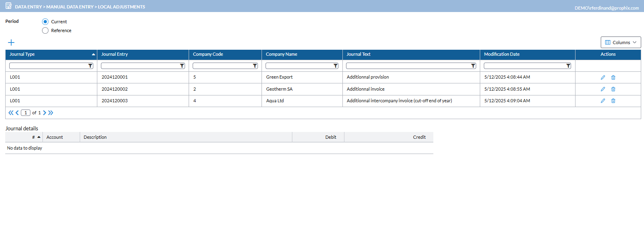Viewport: 644px width, 235px height.
Task: Open the Journal Type filter icon
Action: tap(90, 66)
